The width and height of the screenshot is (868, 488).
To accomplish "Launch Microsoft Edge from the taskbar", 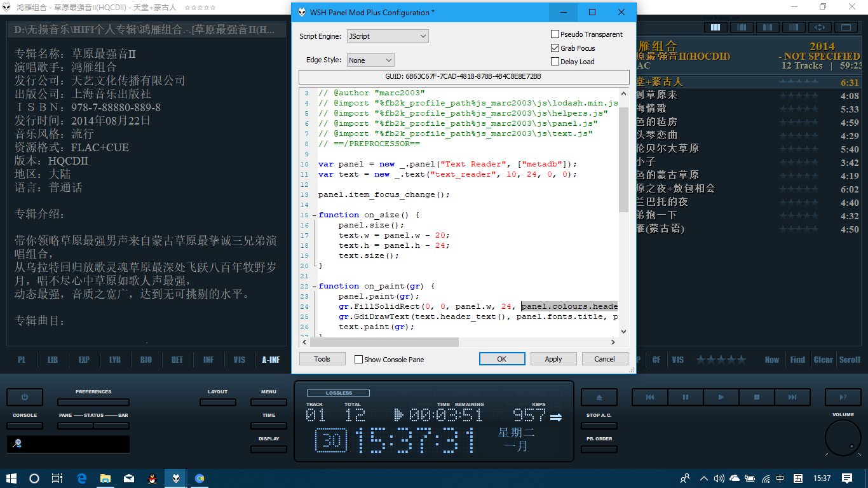I will click(82, 478).
